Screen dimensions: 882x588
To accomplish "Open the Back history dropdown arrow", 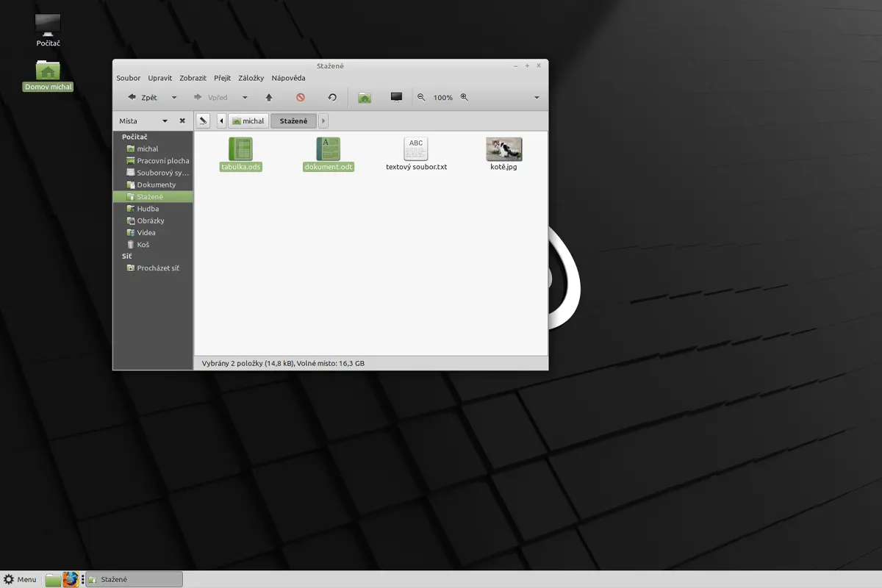I will [174, 98].
